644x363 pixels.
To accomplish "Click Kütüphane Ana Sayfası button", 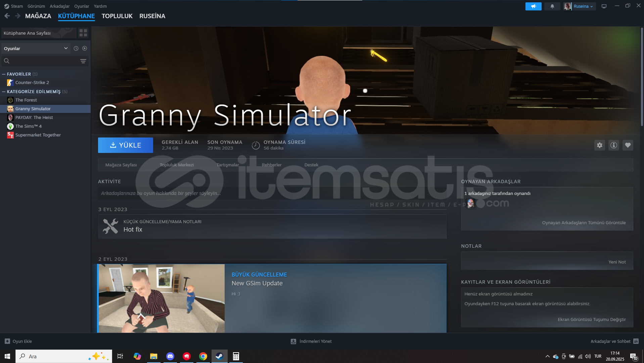I will point(39,33).
